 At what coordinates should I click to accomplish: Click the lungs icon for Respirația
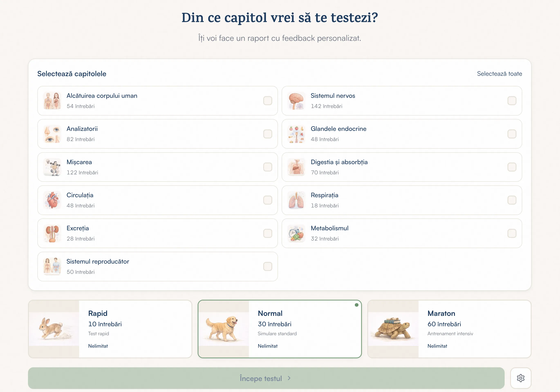(296, 200)
